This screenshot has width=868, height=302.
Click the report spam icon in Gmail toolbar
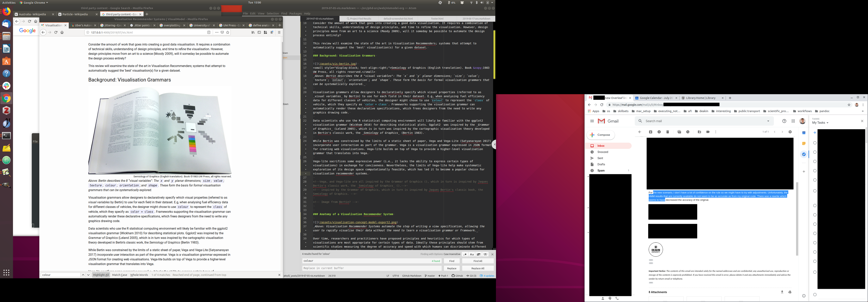coord(659,132)
